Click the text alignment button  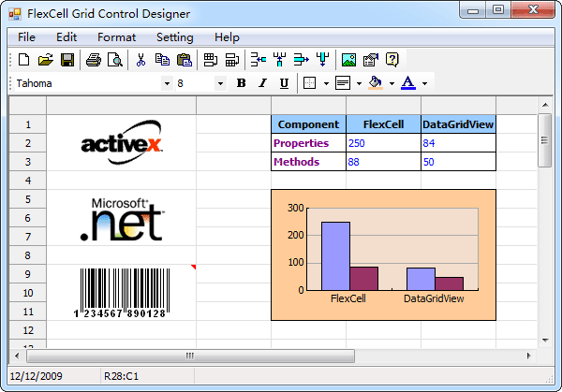tap(343, 83)
